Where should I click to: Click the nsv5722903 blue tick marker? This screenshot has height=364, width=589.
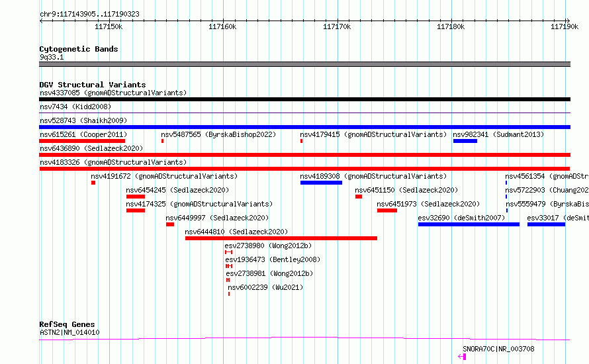tap(506, 197)
